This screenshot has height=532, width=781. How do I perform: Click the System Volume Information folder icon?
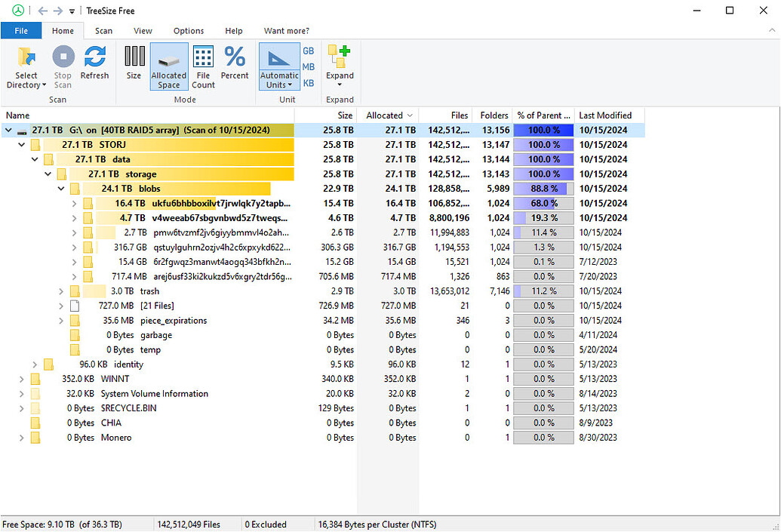pyautogui.click(x=35, y=394)
